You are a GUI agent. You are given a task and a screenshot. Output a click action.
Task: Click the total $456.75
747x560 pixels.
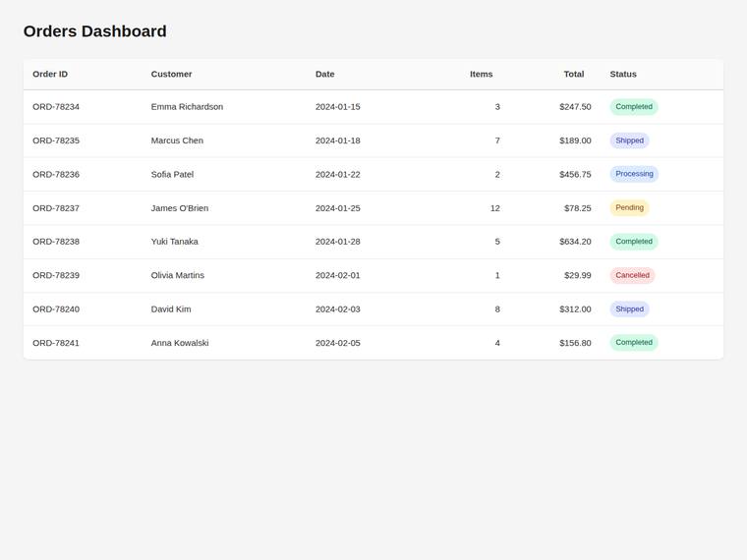(575, 174)
